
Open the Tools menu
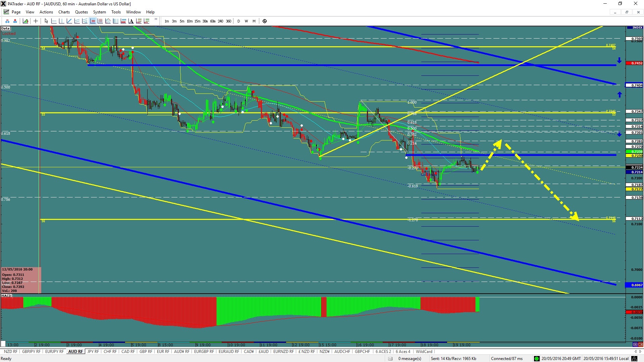[x=116, y=12]
